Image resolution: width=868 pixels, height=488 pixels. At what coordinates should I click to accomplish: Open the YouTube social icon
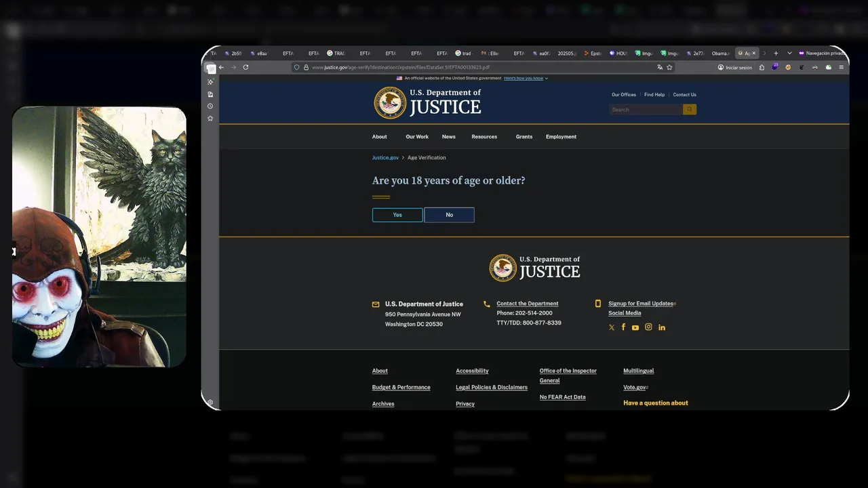click(x=635, y=327)
